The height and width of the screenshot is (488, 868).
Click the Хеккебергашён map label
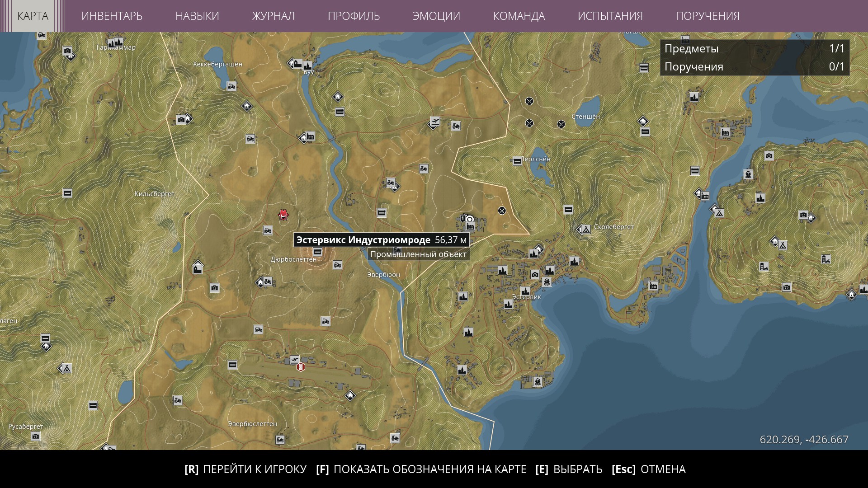pos(217,64)
